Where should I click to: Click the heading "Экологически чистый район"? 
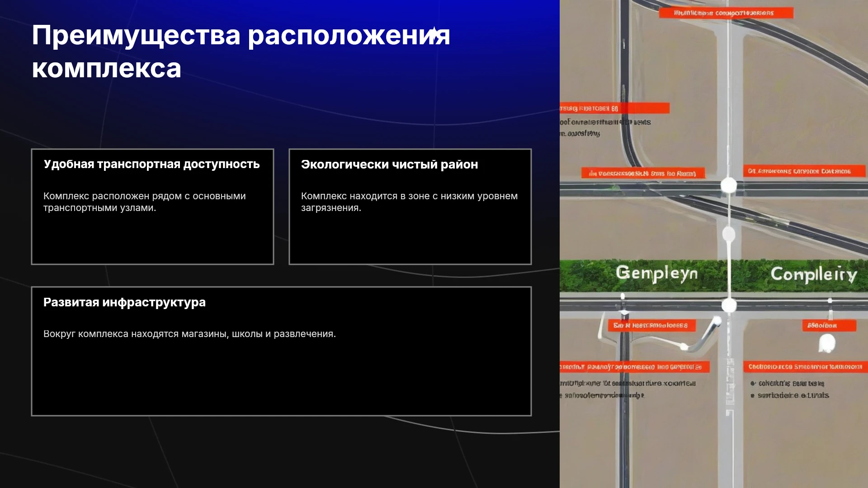point(389,164)
